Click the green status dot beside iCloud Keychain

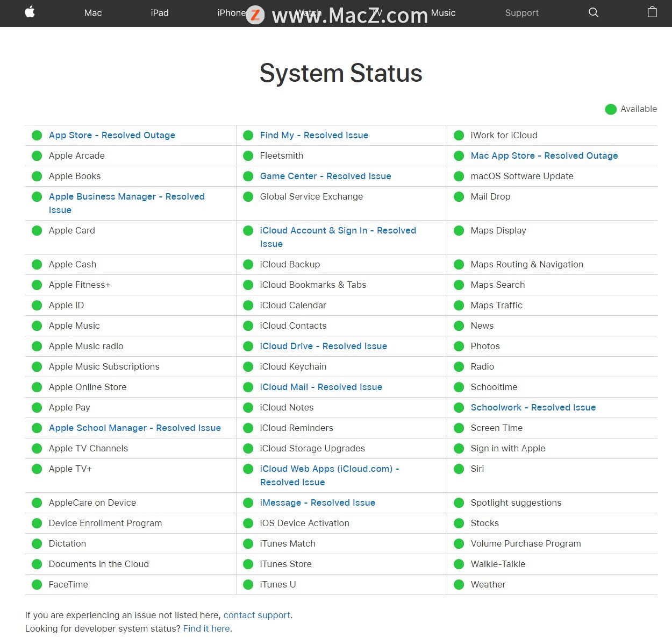pyautogui.click(x=248, y=367)
